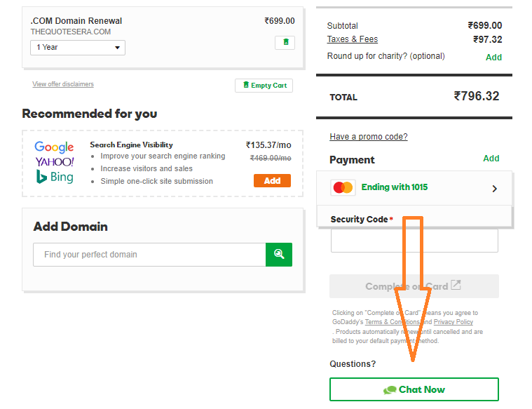Click the green domain search magnifier icon
The width and height of the screenshot is (532, 409).
pos(279,255)
